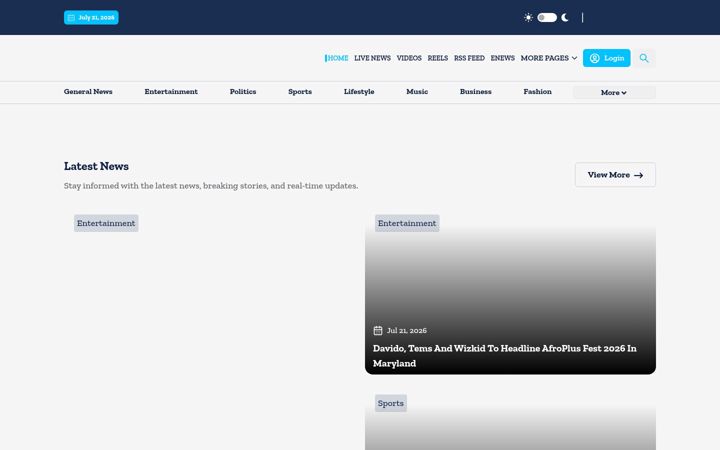The width and height of the screenshot is (720, 450).
Task: Open the VIDEOS menu item
Action: tap(409, 58)
